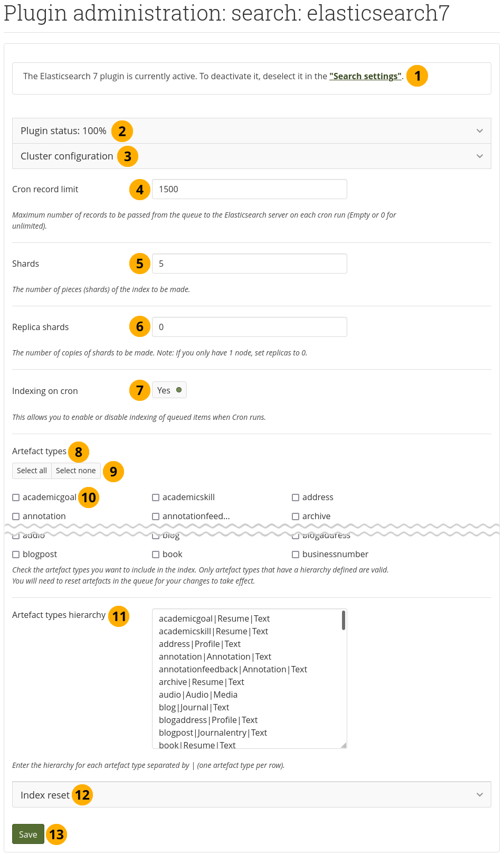Select the archive artefact checkbox
This screenshot has height=854, width=504.
click(296, 517)
